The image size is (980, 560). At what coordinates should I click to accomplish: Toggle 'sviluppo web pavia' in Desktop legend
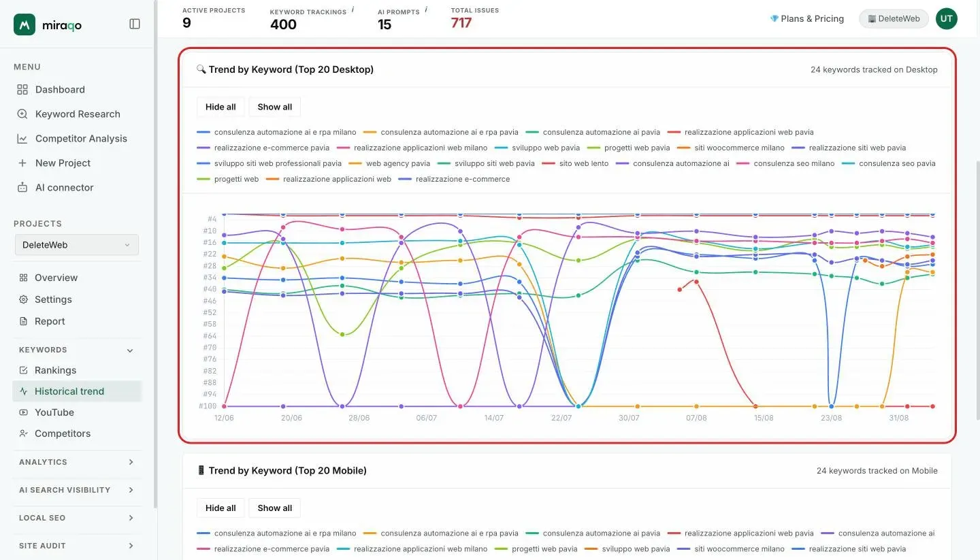[x=537, y=148]
